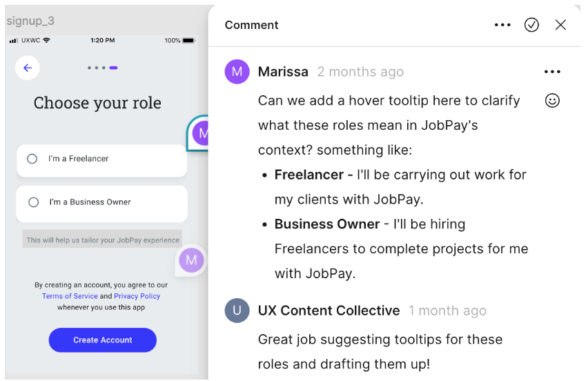Click the Create Account button
Image resolution: width=588 pixels, height=381 pixels.
103,340
